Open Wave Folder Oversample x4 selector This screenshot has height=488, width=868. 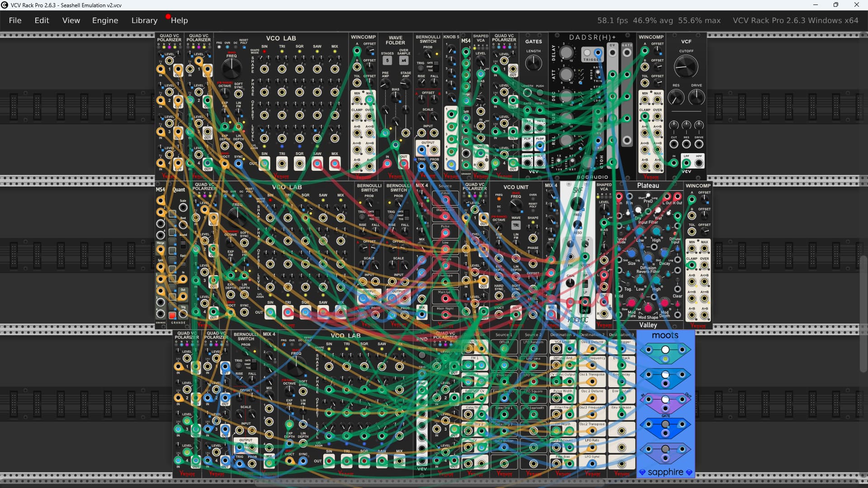point(404,60)
